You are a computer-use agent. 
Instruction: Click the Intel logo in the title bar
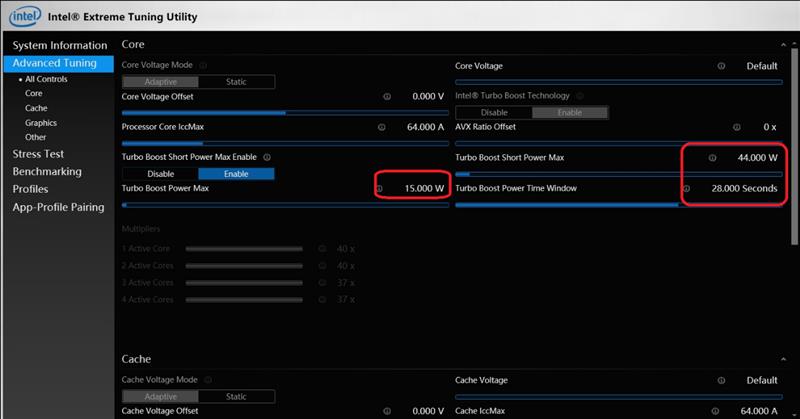coord(25,16)
